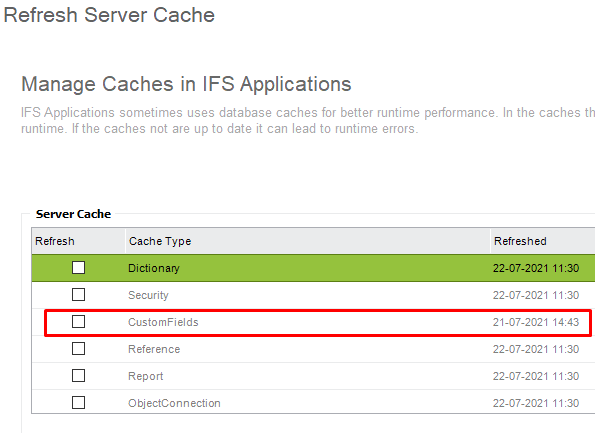Click the ObjectConnection row refreshed date
Image resolution: width=595 pixels, height=433 pixels.
click(x=536, y=403)
